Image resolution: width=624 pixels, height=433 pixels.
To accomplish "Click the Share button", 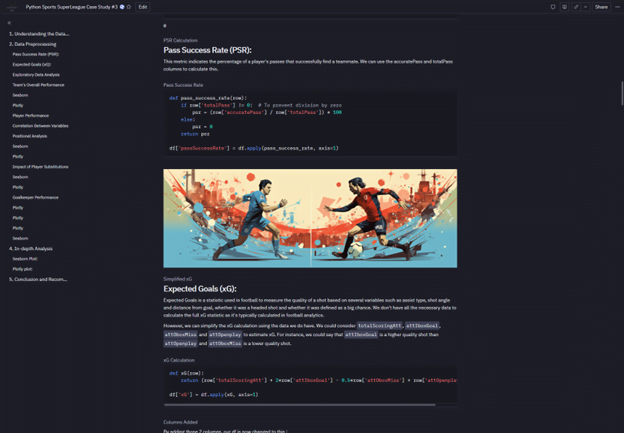I will 601,7.
